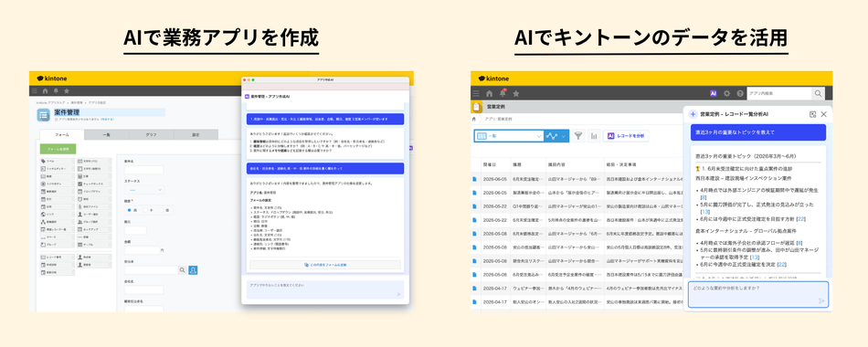868x347 pixels.
Task: Click user picker icon beside 担当者 field
Action: tap(193, 270)
